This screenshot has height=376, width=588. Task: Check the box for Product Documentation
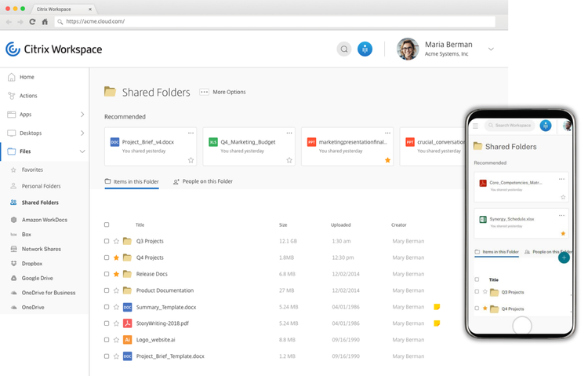(107, 290)
